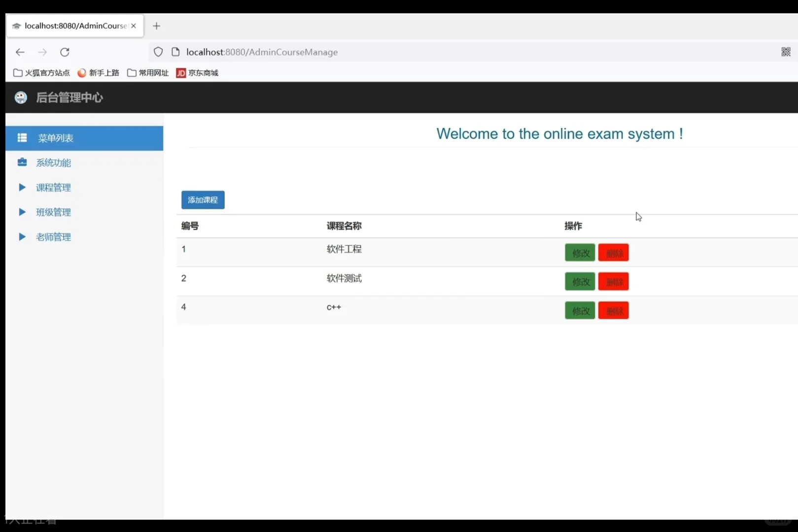The image size is (798, 532).
Task: Open 老师管理 in the sidebar
Action: coord(53,237)
